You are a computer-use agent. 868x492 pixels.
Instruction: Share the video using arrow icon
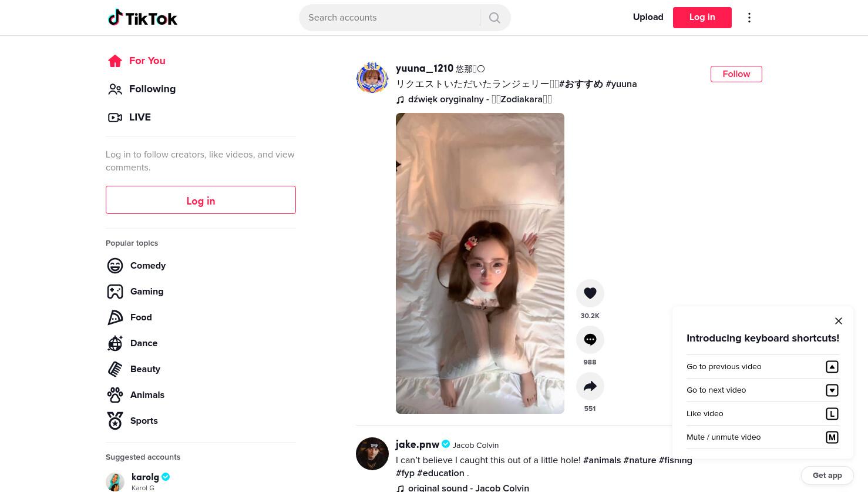pos(590,386)
